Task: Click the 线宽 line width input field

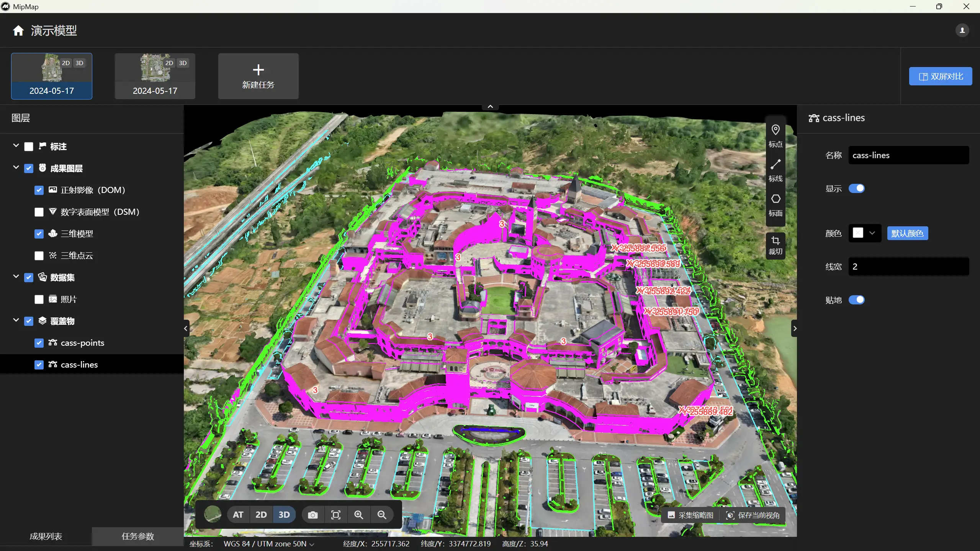Action: click(x=908, y=267)
